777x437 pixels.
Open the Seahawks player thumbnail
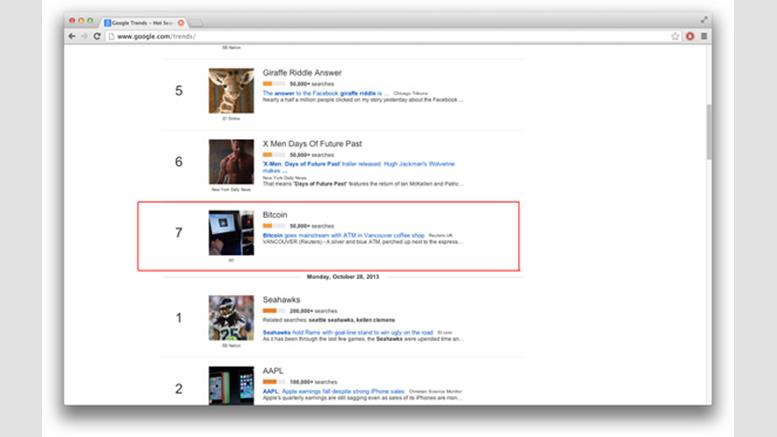231,318
